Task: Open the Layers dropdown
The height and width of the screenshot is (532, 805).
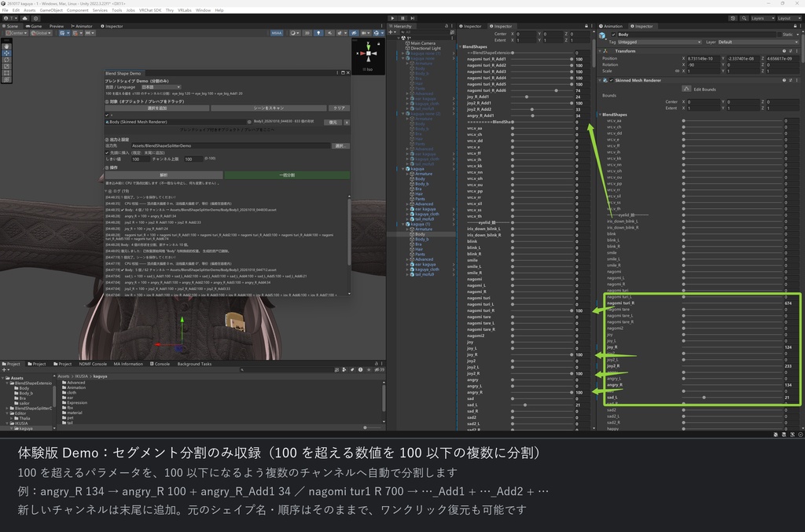Action: point(763,18)
